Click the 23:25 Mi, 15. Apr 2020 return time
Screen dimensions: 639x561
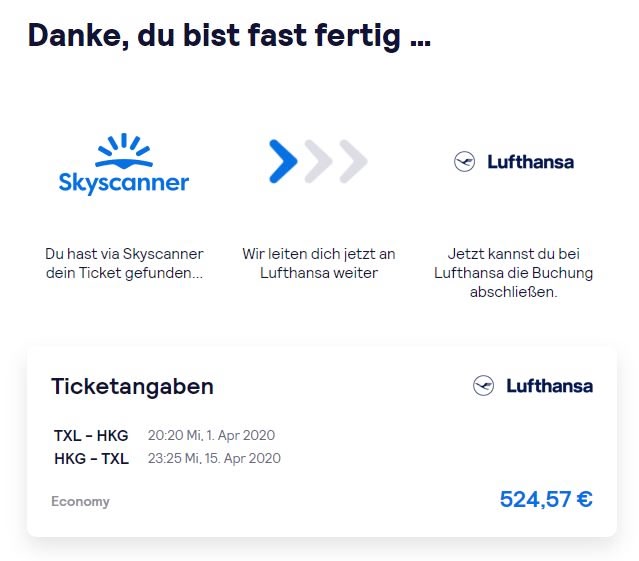coord(214,458)
